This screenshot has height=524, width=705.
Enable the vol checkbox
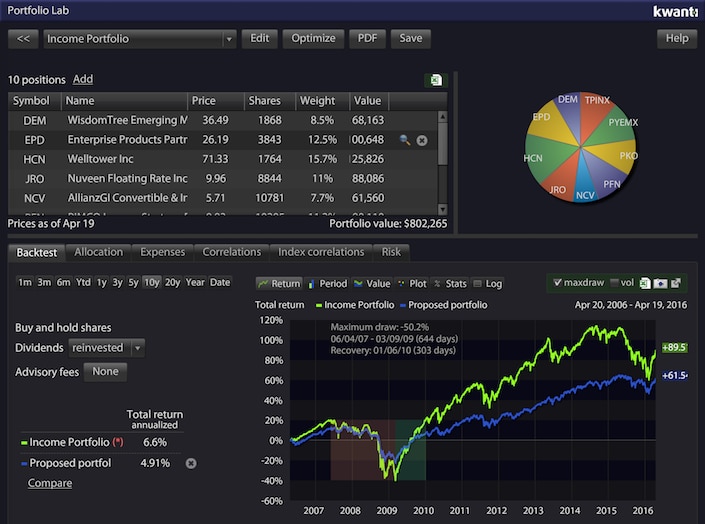pyautogui.click(x=615, y=282)
